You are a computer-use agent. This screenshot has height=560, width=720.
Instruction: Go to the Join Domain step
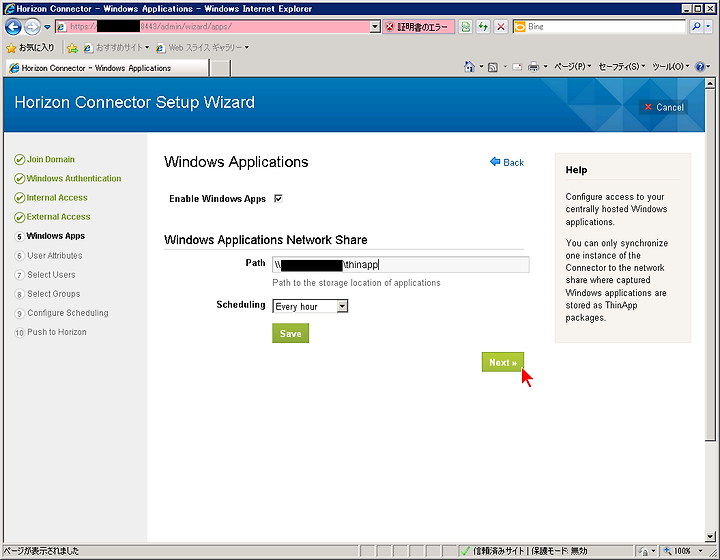click(x=51, y=159)
